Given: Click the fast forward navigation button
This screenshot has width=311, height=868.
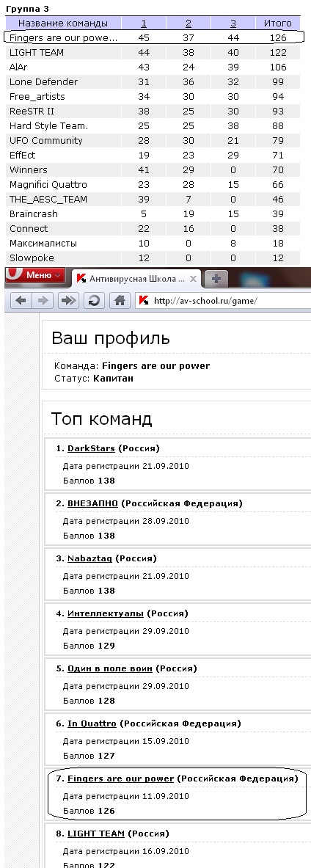Looking at the screenshot, I should click(x=68, y=301).
